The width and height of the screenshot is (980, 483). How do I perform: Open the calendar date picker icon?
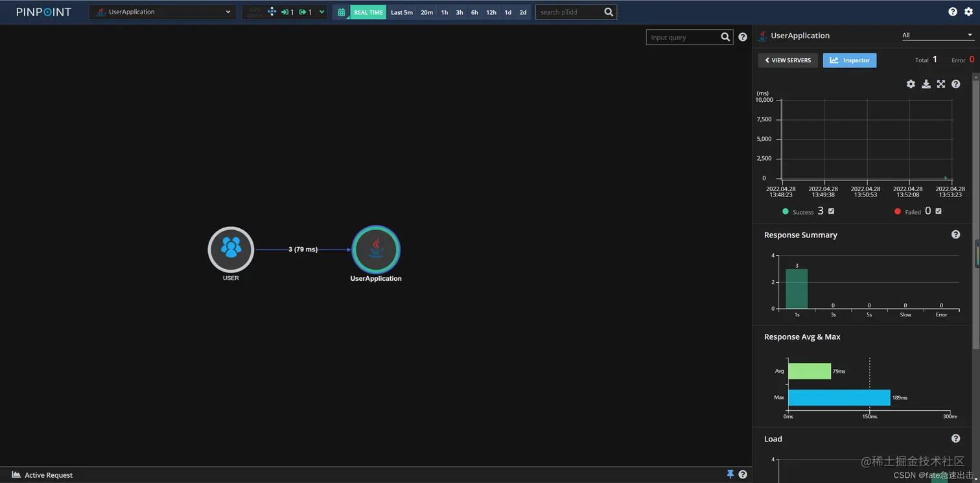click(x=342, y=12)
